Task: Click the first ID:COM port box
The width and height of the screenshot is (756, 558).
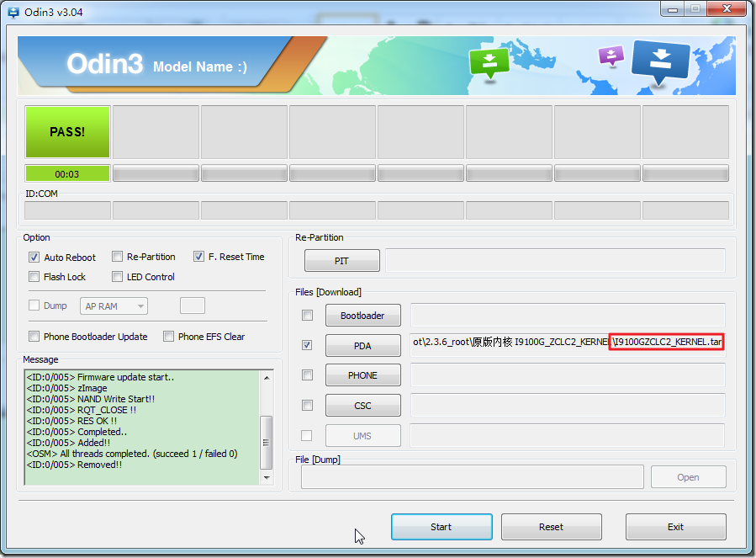Action: click(x=67, y=210)
